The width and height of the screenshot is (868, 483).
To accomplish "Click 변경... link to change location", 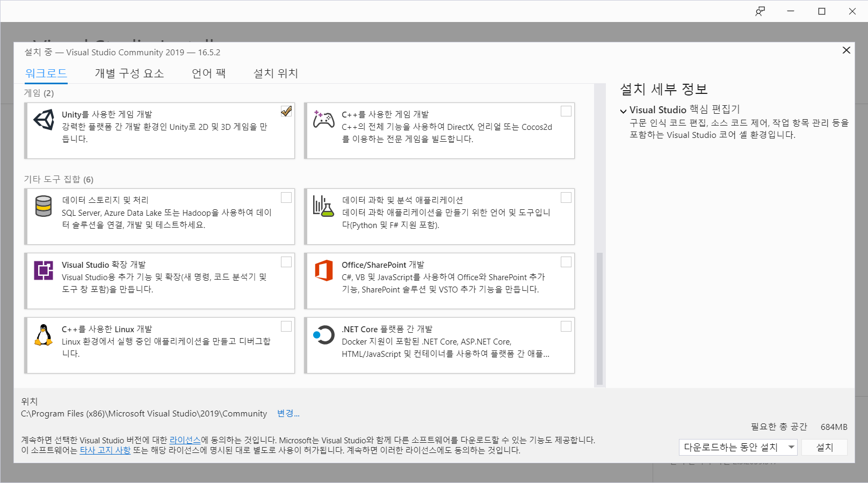I will (288, 413).
